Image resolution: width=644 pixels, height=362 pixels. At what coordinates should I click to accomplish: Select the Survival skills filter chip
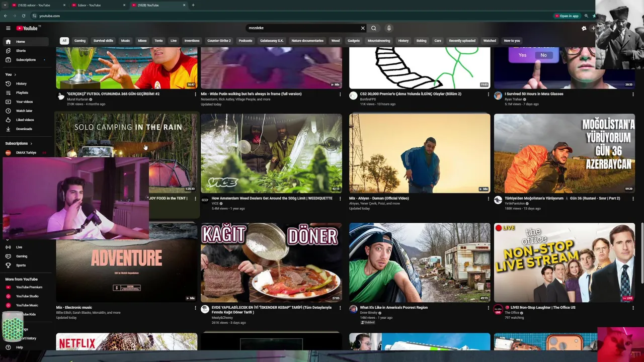pos(103,41)
